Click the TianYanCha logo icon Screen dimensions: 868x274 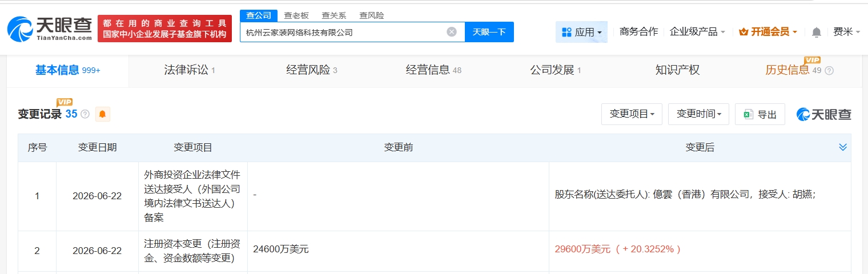[20, 29]
